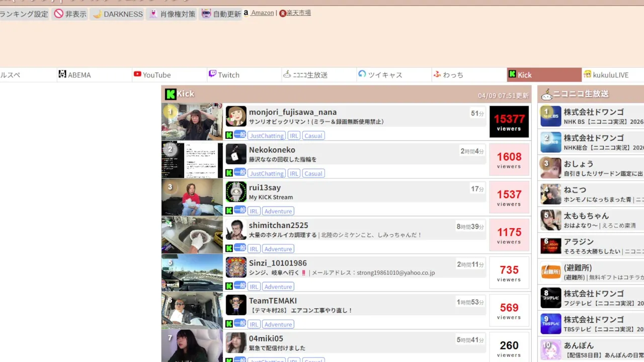This screenshot has width=644, height=362.
Task: Click rui13say avatar icon
Action: [236, 192]
